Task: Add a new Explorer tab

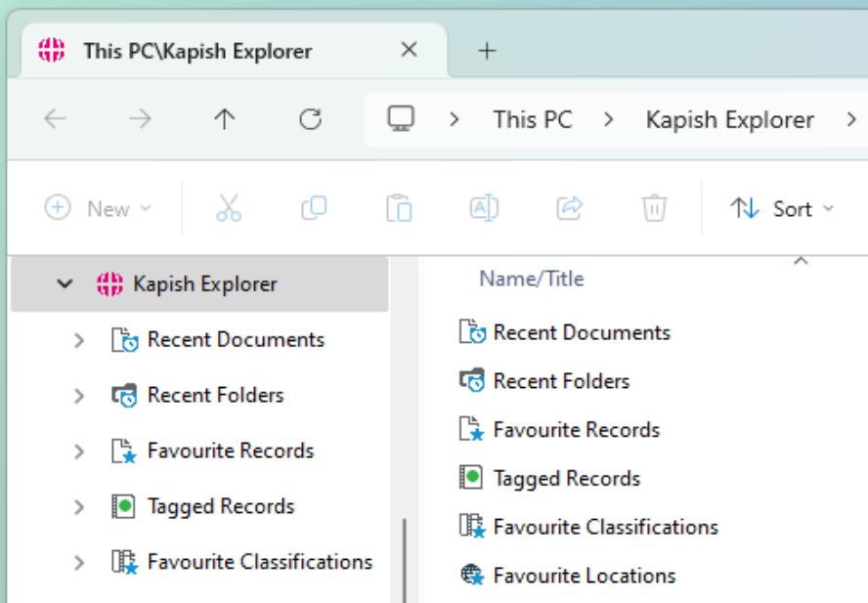Action: tap(487, 51)
